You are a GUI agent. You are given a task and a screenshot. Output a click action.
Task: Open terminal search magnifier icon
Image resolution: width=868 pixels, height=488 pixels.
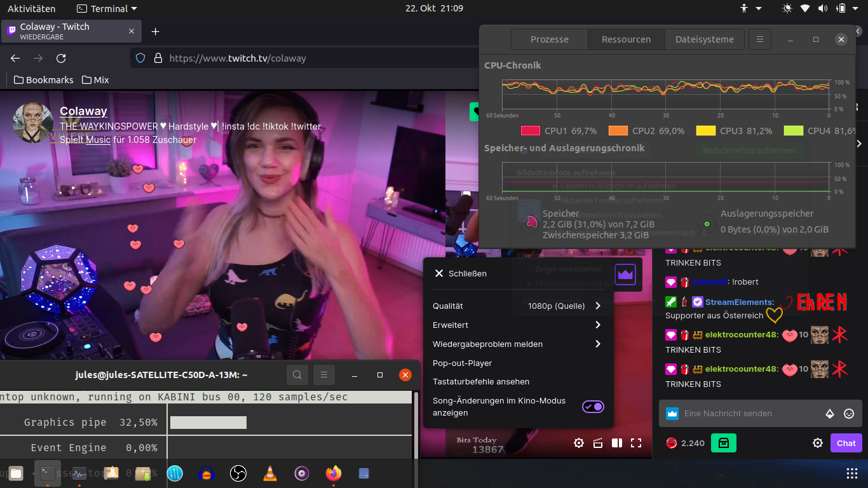[297, 375]
